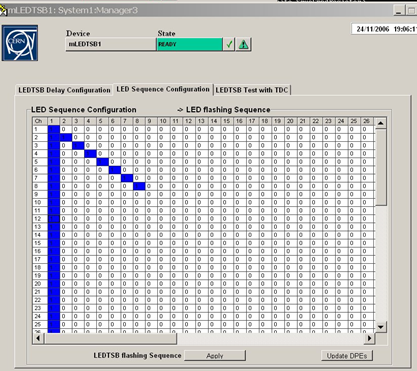Screen dimensions: 417x371
Task: Toggle the blue cell channel 5, step 5
Action: (x=102, y=162)
